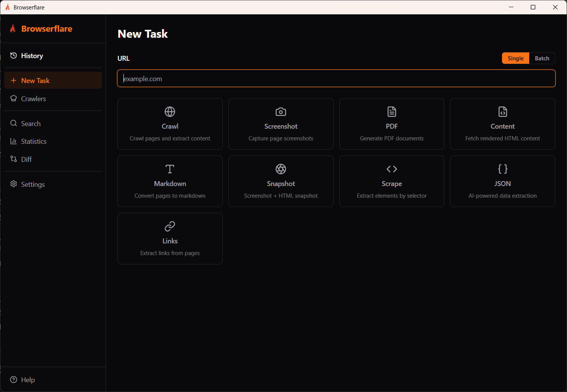Click the History clock icon in the sidebar
567x392 pixels.
coord(14,55)
